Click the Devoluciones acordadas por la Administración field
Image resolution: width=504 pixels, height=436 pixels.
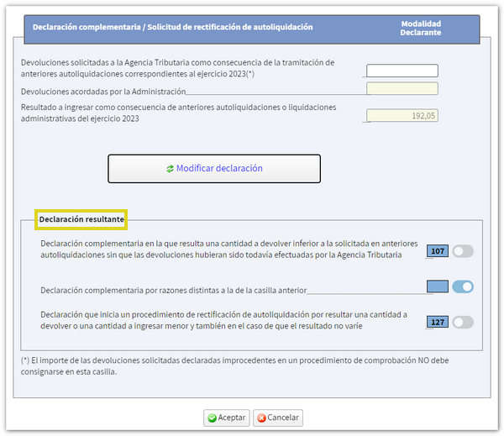[402, 88]
